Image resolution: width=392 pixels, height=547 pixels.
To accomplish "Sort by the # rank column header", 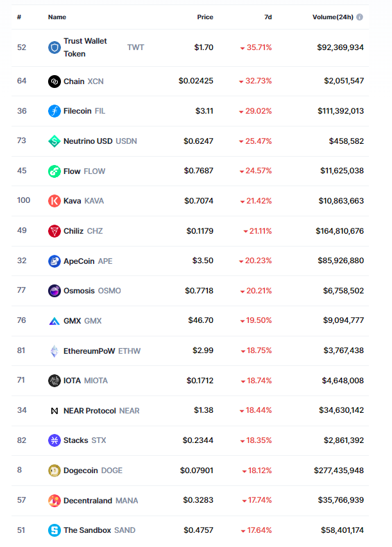I will click(x=19, y=17).
